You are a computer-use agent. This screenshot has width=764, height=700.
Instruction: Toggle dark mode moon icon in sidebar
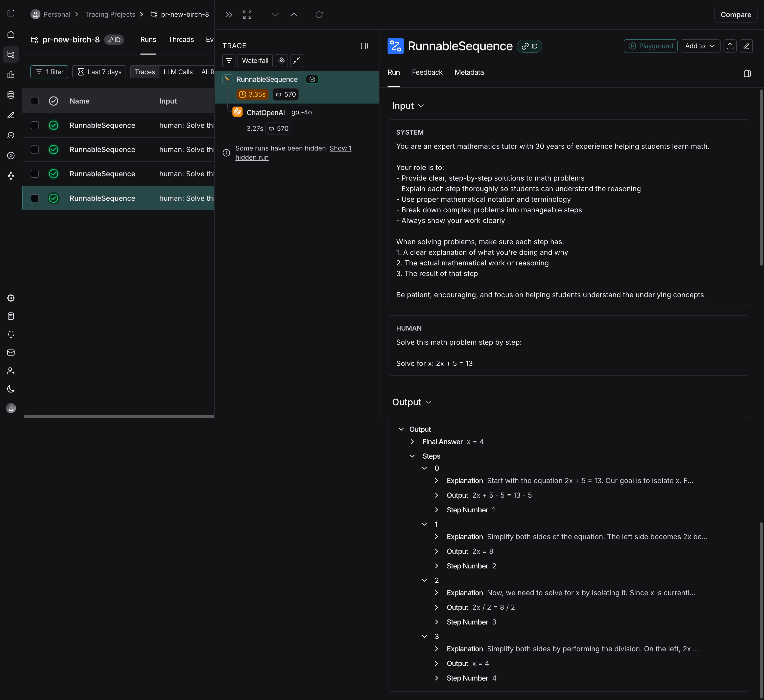click(11, 389)
